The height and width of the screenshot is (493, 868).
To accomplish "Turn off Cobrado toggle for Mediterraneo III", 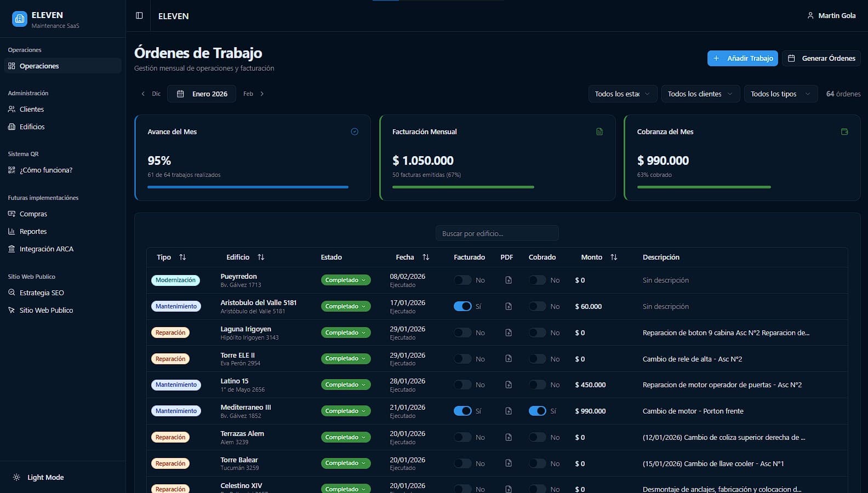I will point(537,411).
